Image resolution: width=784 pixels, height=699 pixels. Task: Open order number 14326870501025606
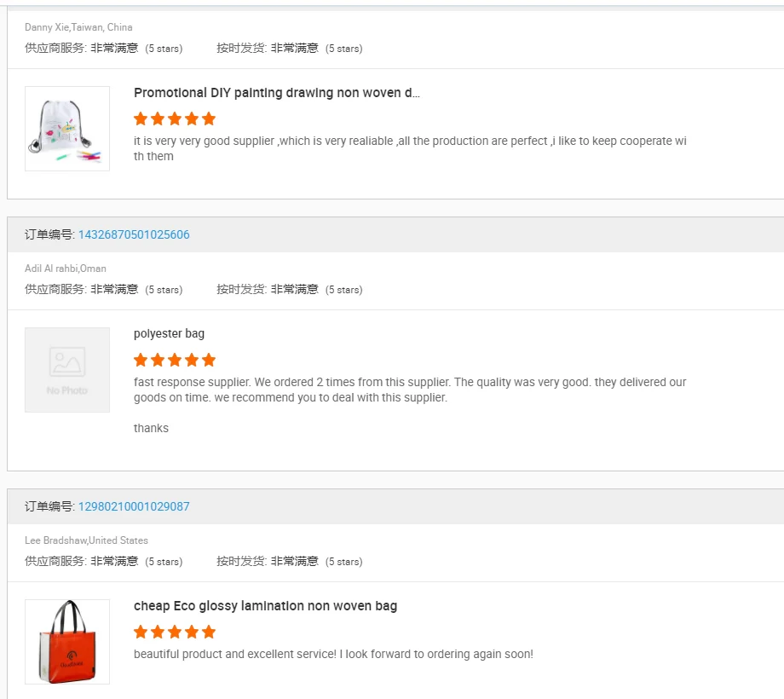coord(134,234)
